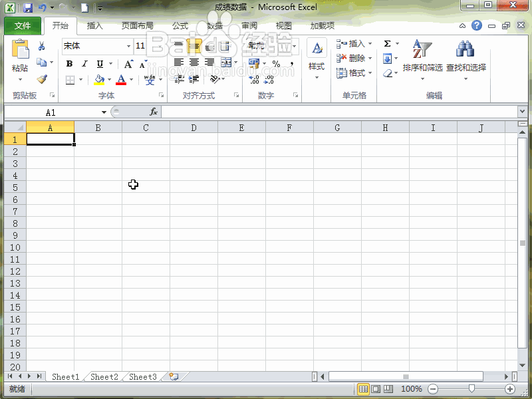Click the Save icon in quick access toolbar
Viewport: 532px width, 399px height.
(x=28, y=8)
